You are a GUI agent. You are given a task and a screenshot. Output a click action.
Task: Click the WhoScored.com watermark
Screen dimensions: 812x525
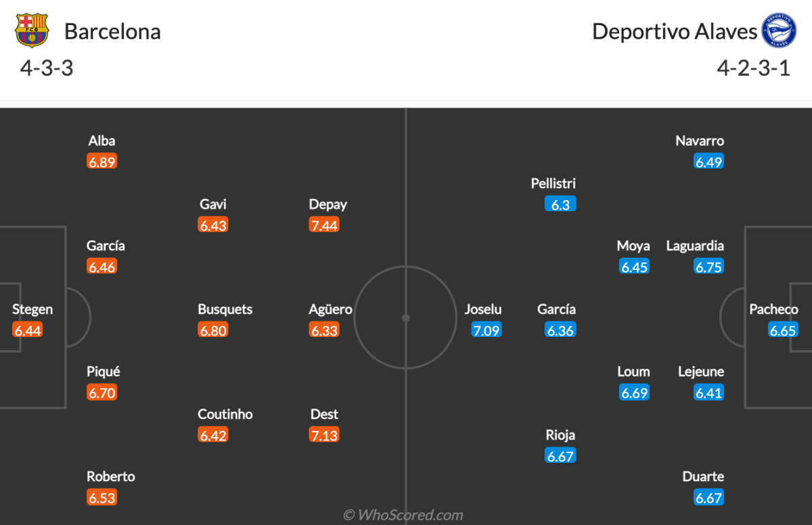coord(403,515)
